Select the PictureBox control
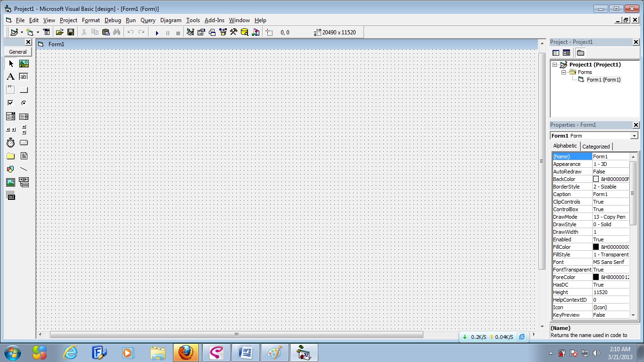644x362 pixels. (x=24, y=64)
